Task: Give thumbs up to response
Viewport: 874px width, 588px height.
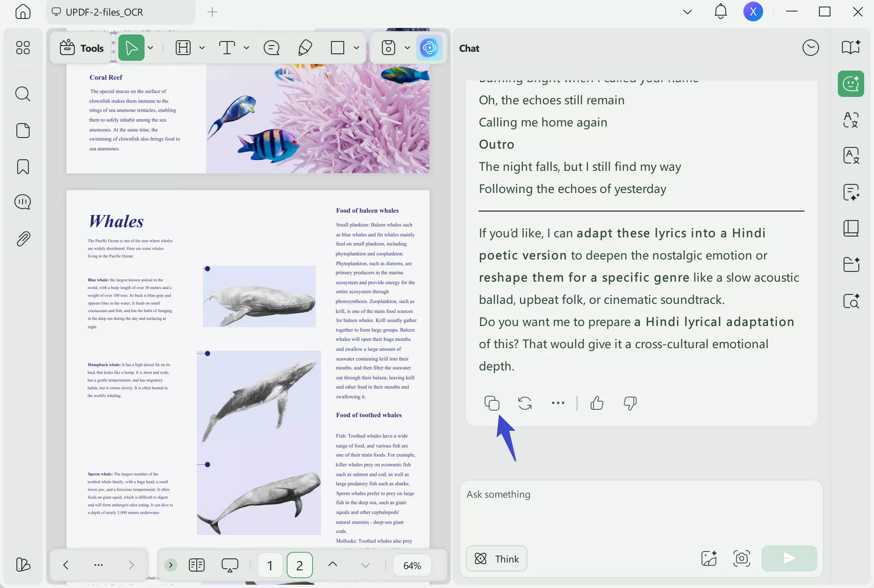Action: coord(597,403)
